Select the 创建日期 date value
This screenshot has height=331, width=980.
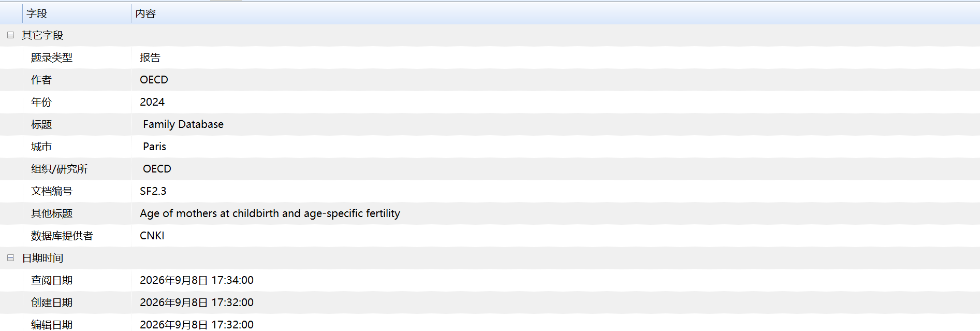point(197,303)
